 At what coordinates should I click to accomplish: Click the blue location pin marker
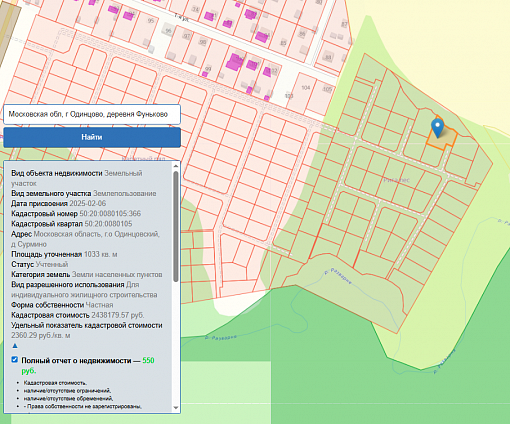[437, 127]
